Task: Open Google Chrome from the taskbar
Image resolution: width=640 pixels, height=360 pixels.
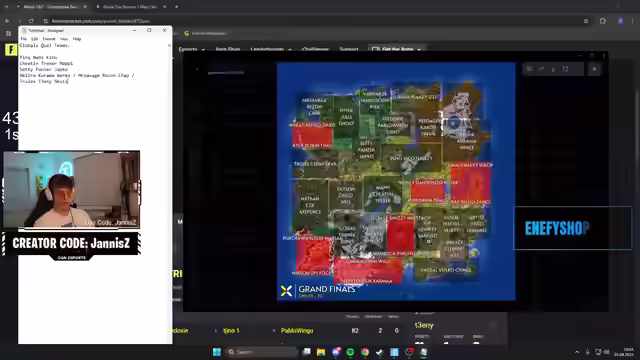Action: pyautogui.click(x=365, y=352)
